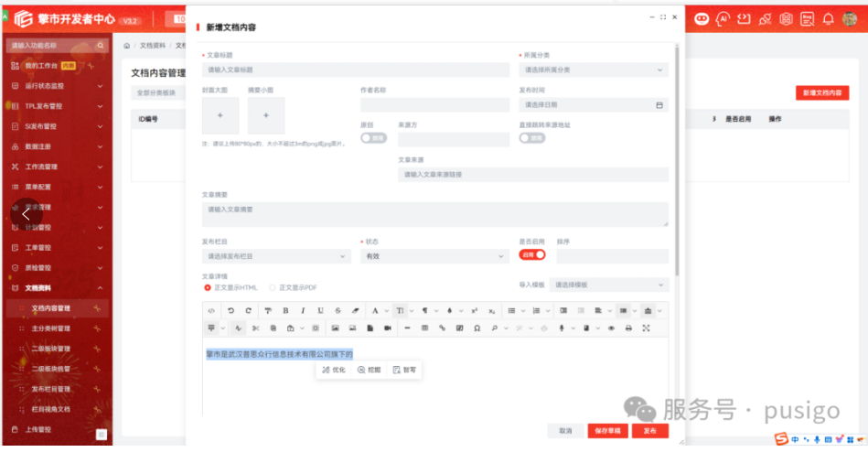The height and width of the screenshot is (452, 868).
Task: Insert a video with the camera icon
Action: (x=388, y=328)
